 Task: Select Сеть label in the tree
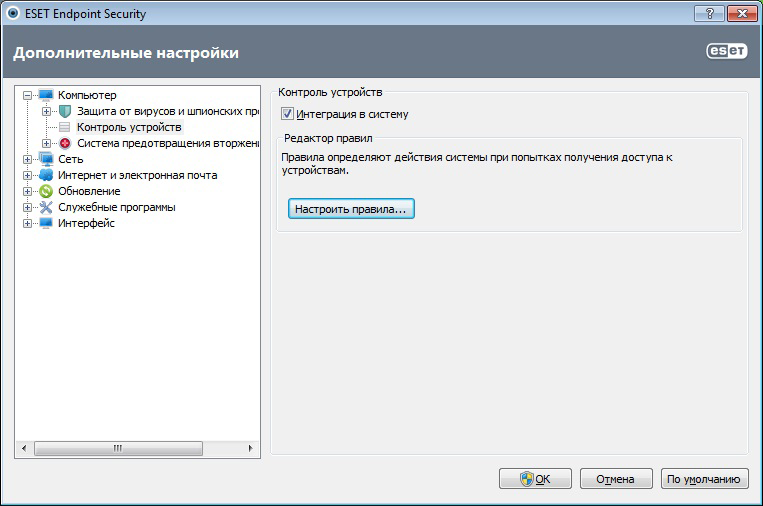coord(71,159)
